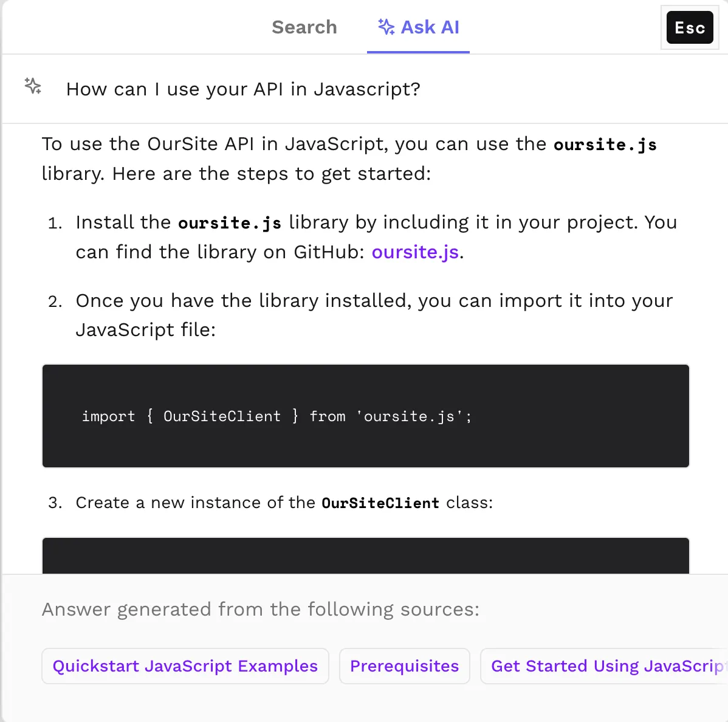Screen dimensions: 728x722
Task: Click the import statement code block
Action: (365, 416)
